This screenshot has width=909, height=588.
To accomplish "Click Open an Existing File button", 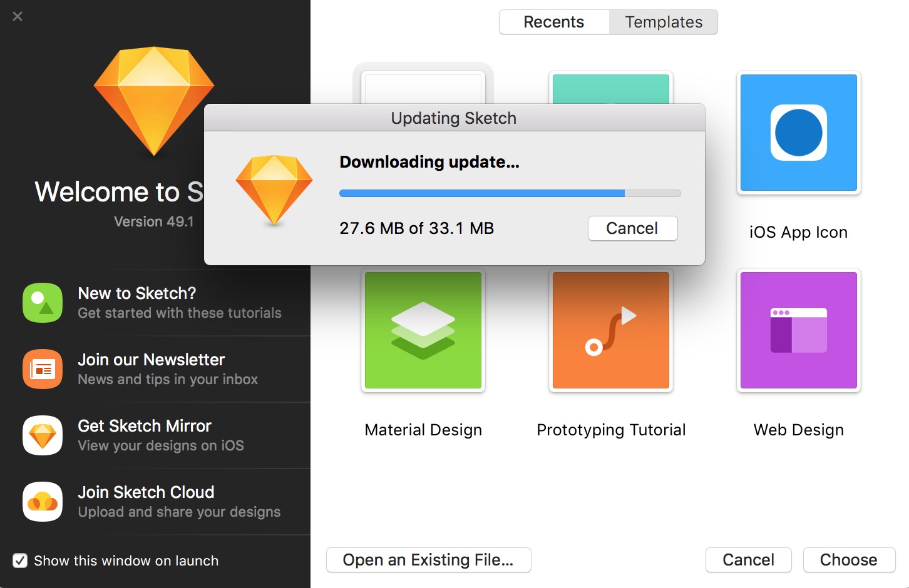I will tap(428, 560).
